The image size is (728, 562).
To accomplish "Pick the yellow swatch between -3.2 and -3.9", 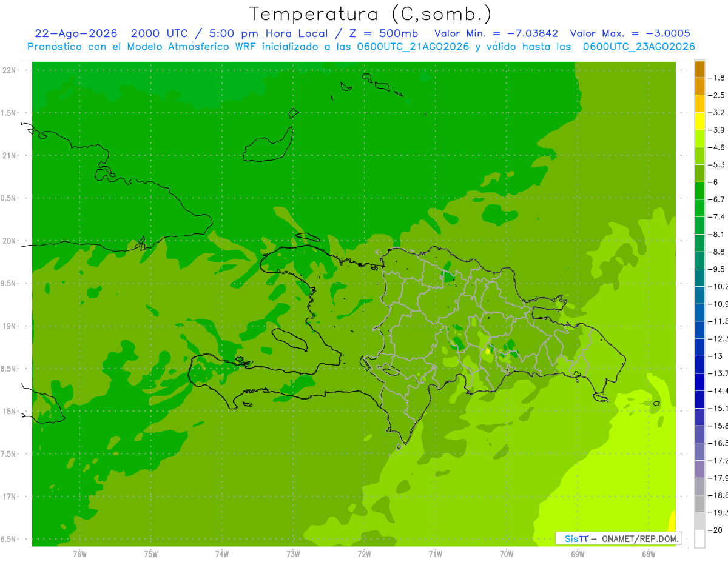I will pyautogui.click(x=699, y=121).
